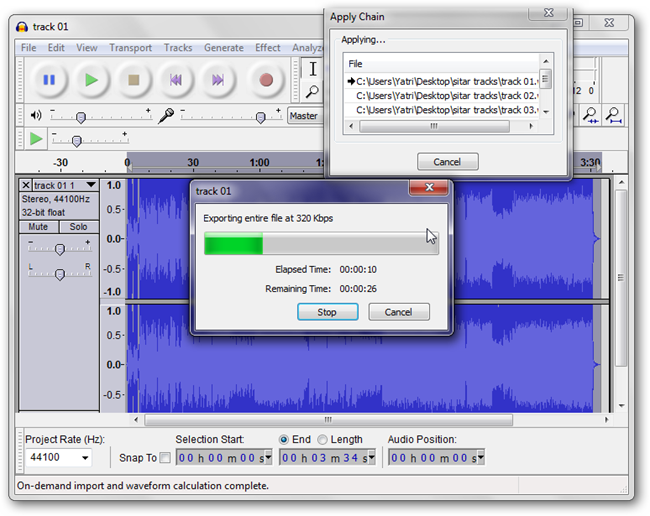Click the Fit project zoom icon
The width and height of the screenshot is (650, 516).
tap(614, 114)
